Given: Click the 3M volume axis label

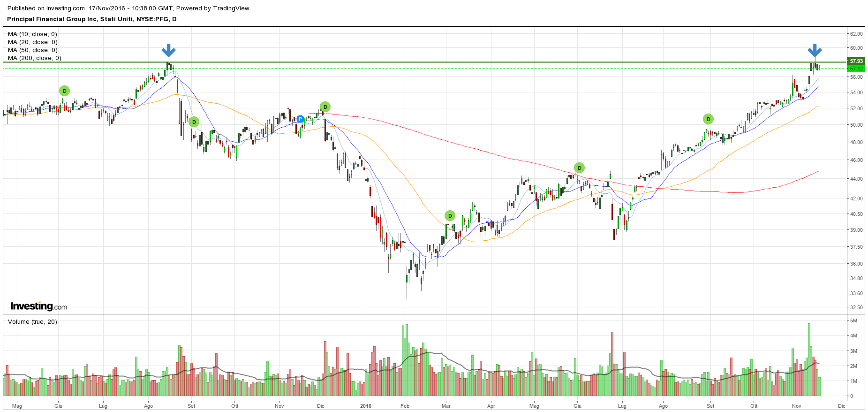Looking at the screenshot, I should coord(853,351).
